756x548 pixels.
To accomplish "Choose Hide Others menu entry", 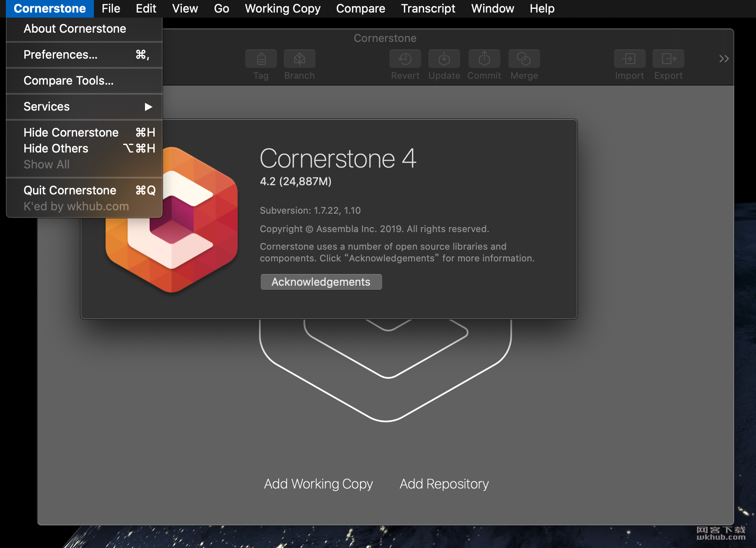I will (84, 148).
